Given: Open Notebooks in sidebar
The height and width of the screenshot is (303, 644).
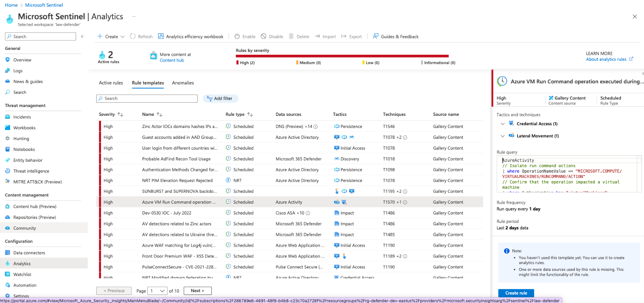Looking at the screenshot, I should click(24, 150).
